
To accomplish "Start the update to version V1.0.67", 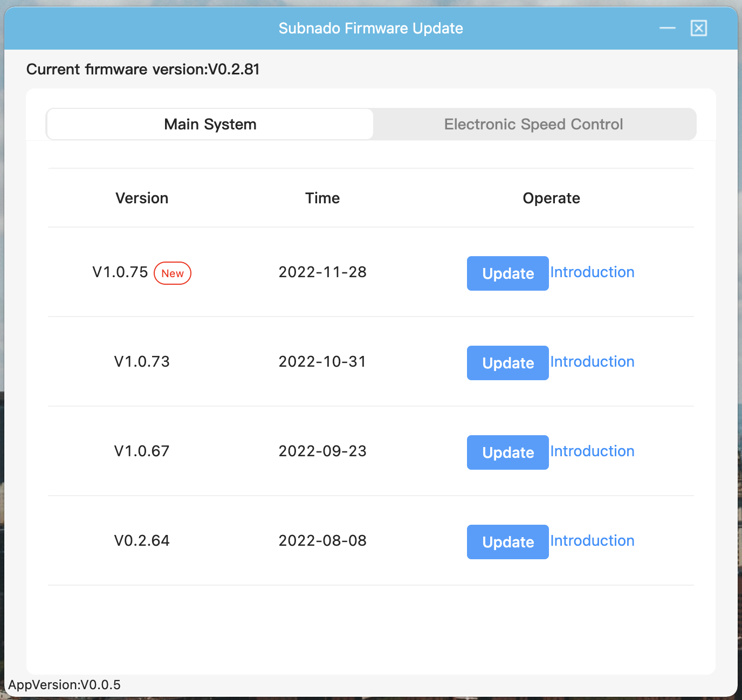I will point(507,452).
